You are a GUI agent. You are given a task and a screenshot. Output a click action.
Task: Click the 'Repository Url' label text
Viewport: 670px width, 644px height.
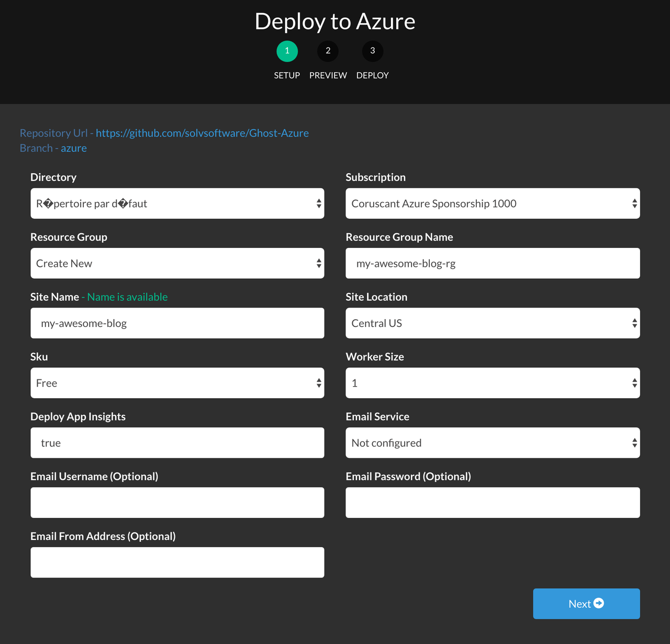(x=53, y=133)
